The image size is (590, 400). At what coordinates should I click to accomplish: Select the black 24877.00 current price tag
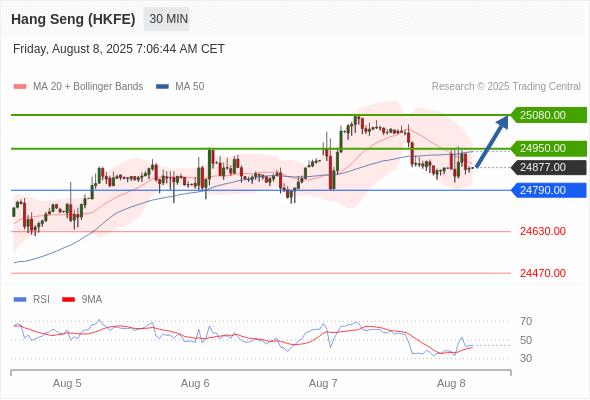(x=549, y=167)
